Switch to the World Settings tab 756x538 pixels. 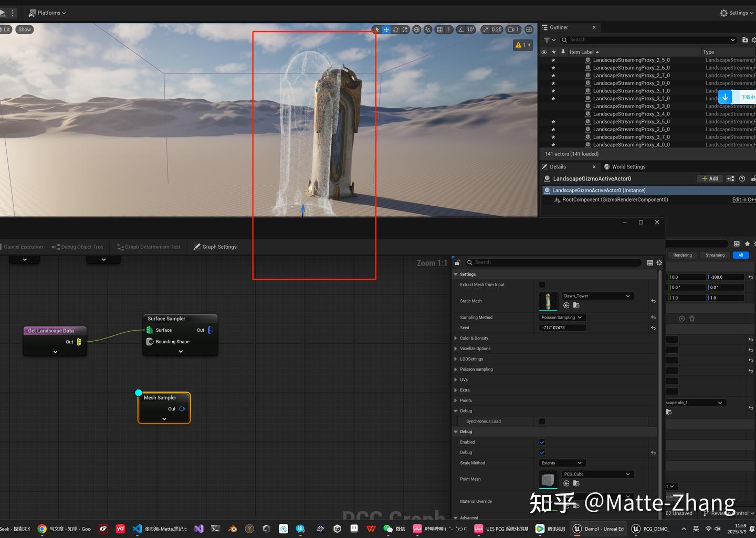(x=628, y=166)
